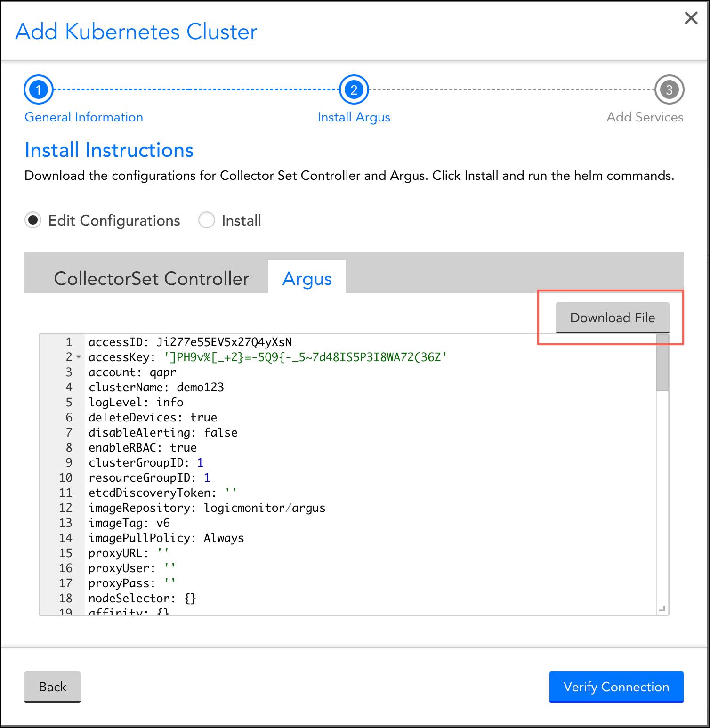
Task: Collapse the accessKey code fold arrow
Action: click(x=78, y=358)
